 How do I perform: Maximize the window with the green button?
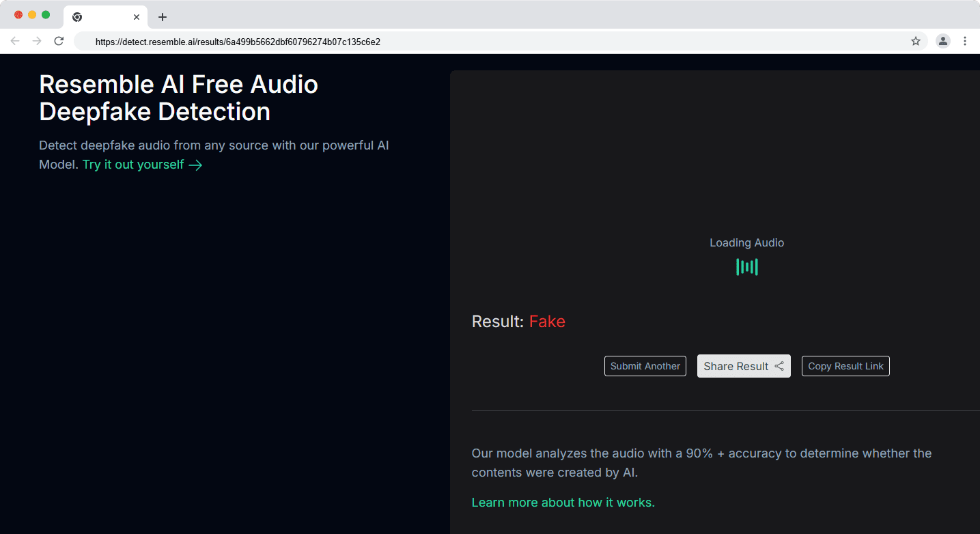pos(46,15)
